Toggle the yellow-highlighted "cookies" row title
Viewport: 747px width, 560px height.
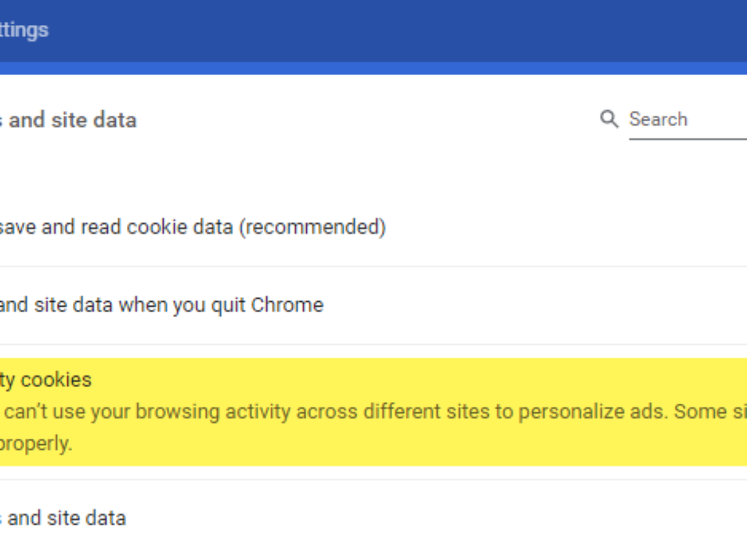(47, 380)
